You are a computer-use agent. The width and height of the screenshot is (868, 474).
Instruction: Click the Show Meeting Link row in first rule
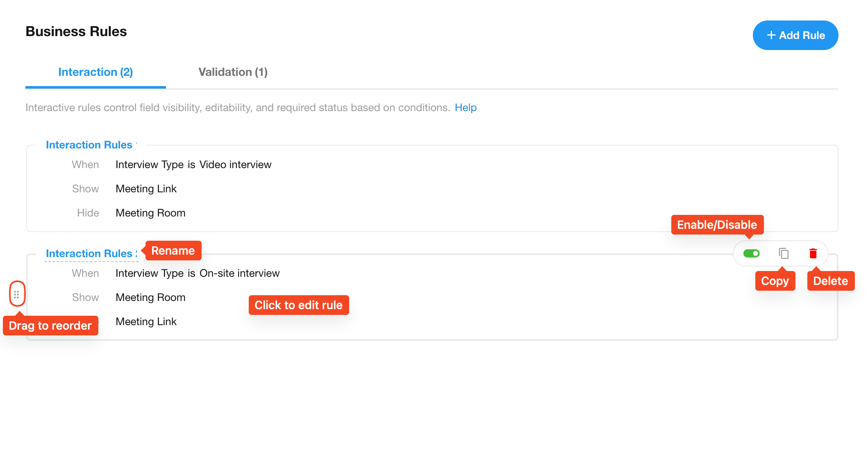tap(146, 189)
